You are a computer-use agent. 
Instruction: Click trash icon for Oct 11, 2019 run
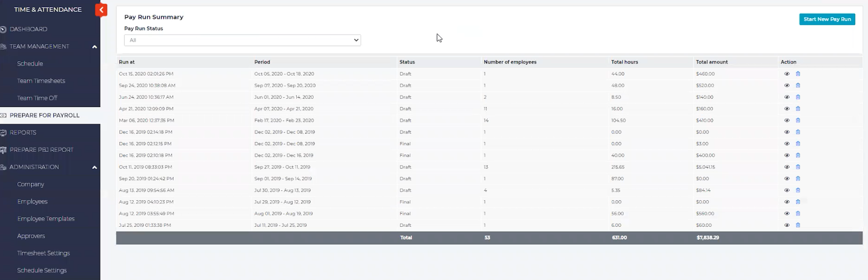click(797, 167)
